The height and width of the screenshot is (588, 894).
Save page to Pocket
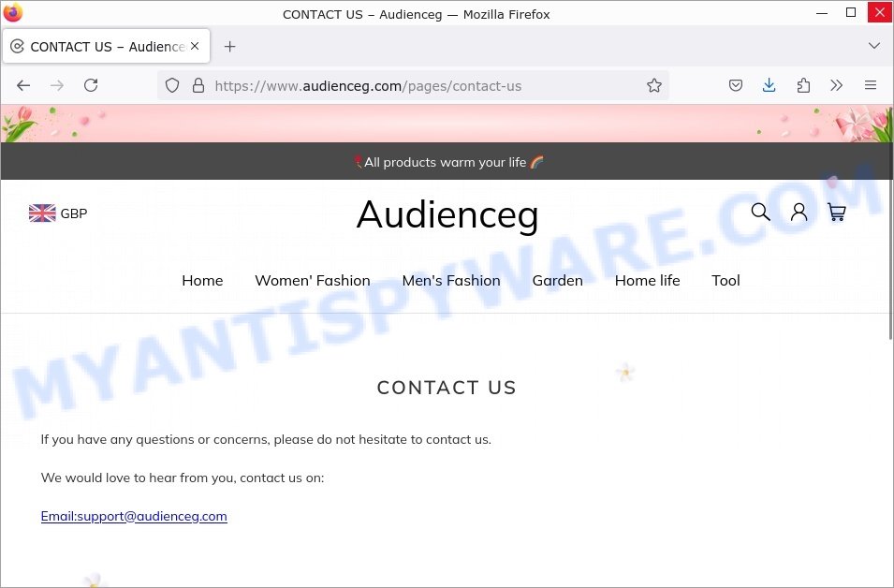coord(736,85)
